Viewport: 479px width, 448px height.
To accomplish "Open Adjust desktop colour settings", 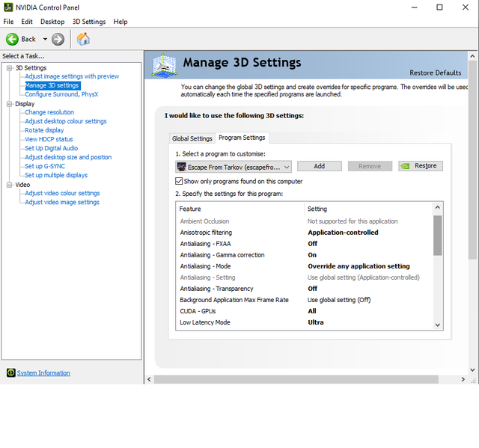I will coord(66,121).
